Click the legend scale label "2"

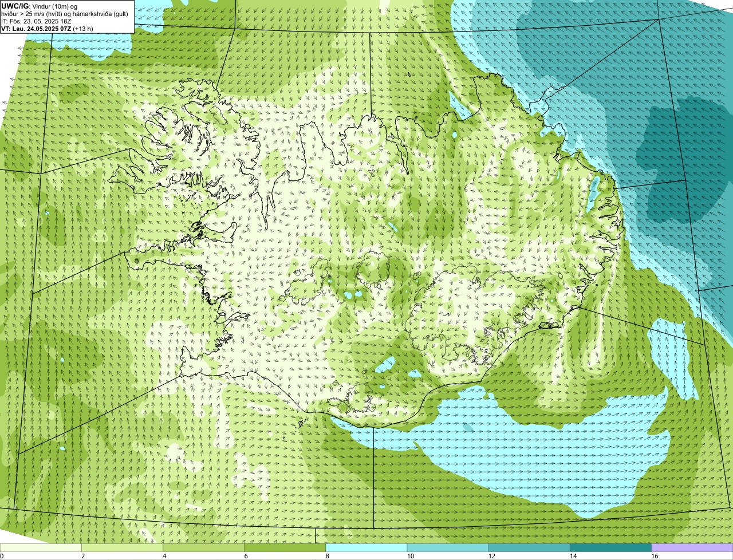tap(83, 556)
